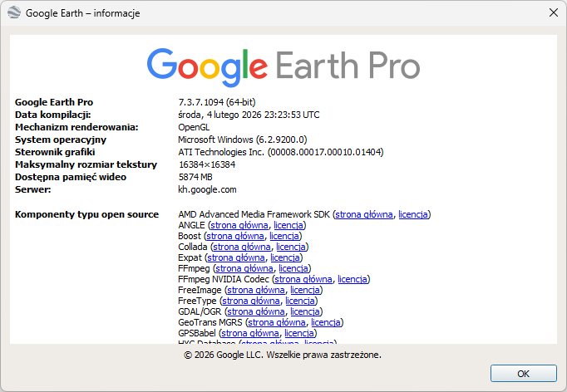The image size is (567, 392).
Task: Click the bold Google Earth Pro label
Action: [54, 102]
